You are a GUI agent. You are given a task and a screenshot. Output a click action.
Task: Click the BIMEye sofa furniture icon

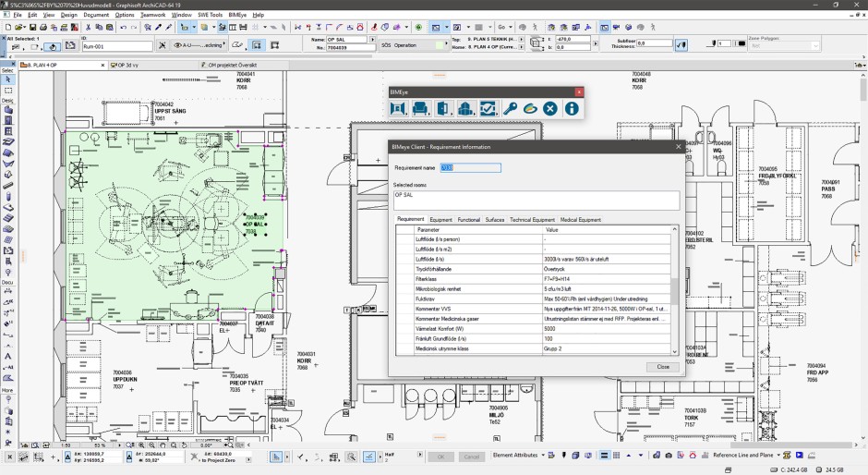pyautogui.click(x=421, y=109)
